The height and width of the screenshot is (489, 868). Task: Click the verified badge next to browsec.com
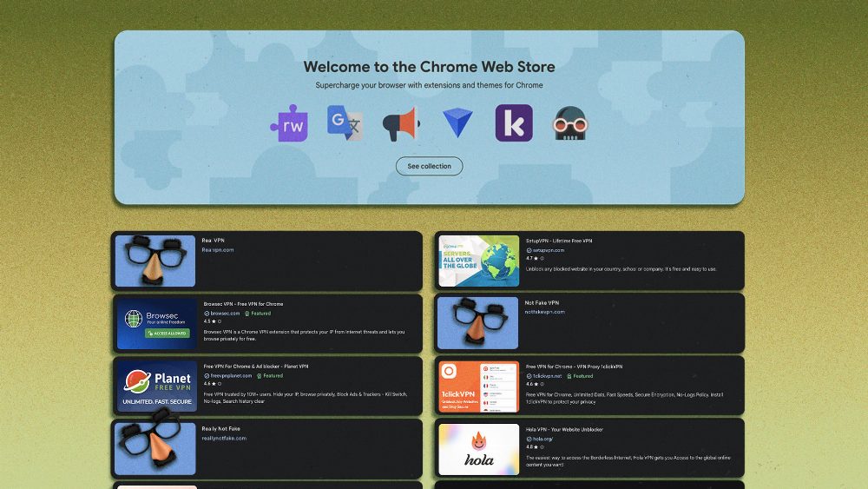tap(207, 314)
